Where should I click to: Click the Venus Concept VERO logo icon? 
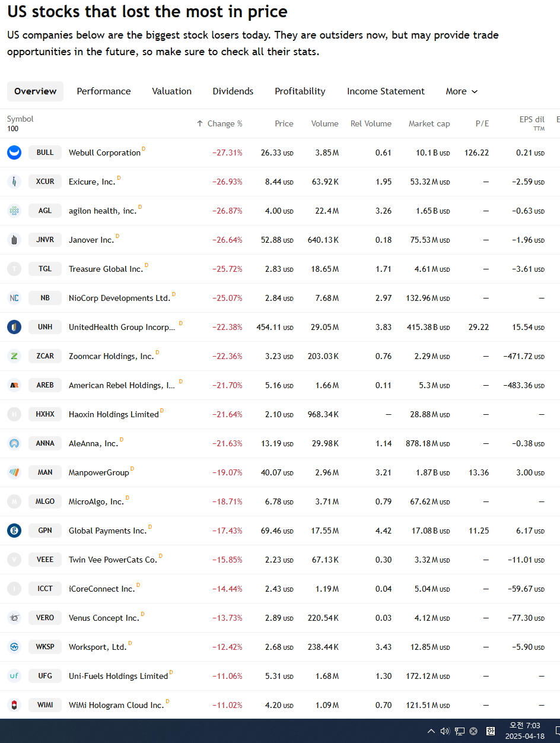tap(14, 618)
